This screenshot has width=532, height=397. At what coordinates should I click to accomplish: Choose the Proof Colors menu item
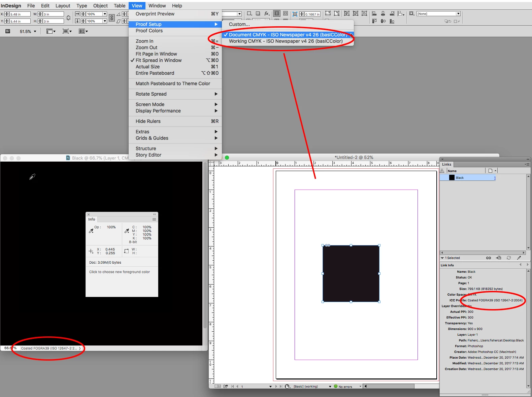point(149,31)
